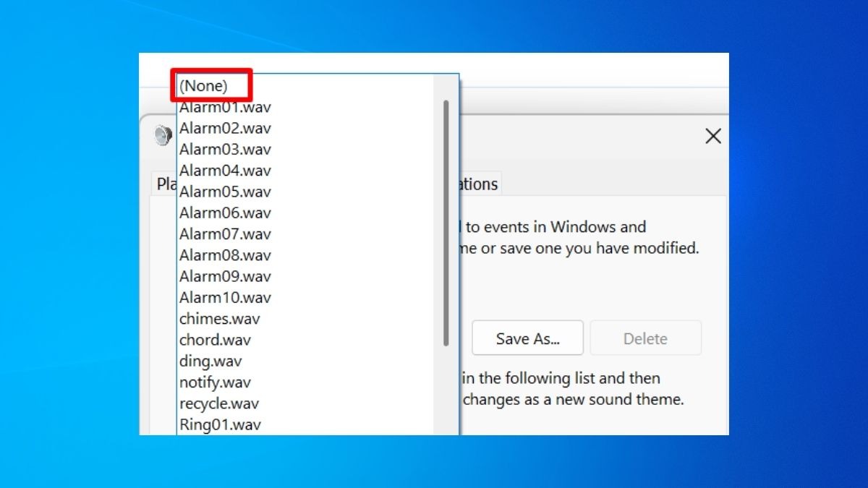
Task: Choose Alarm05.wav from the list
Action: [x=225, y=192]
